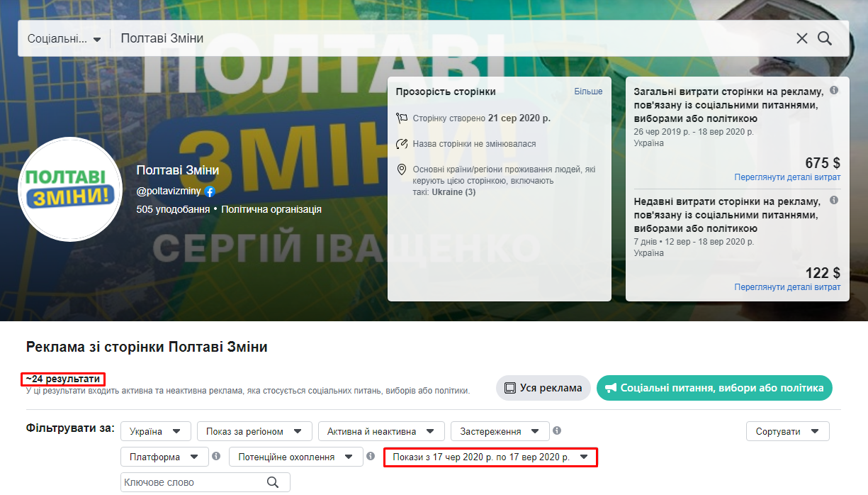
Task: Click the location pin icon in transparency card
Action: (402, 169)
